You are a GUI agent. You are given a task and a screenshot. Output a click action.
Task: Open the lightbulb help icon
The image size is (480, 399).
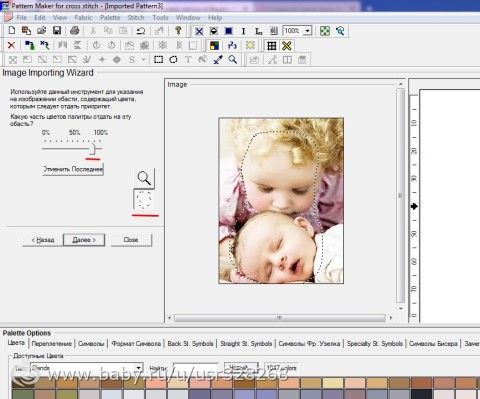tap(178, 31)
